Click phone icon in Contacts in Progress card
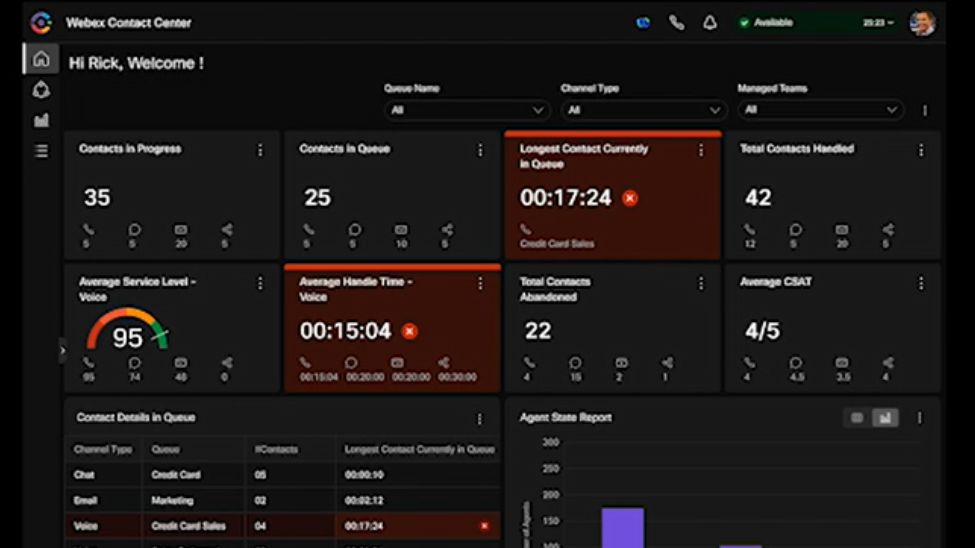This screenshot has height=548, width=975. (88, 230)
